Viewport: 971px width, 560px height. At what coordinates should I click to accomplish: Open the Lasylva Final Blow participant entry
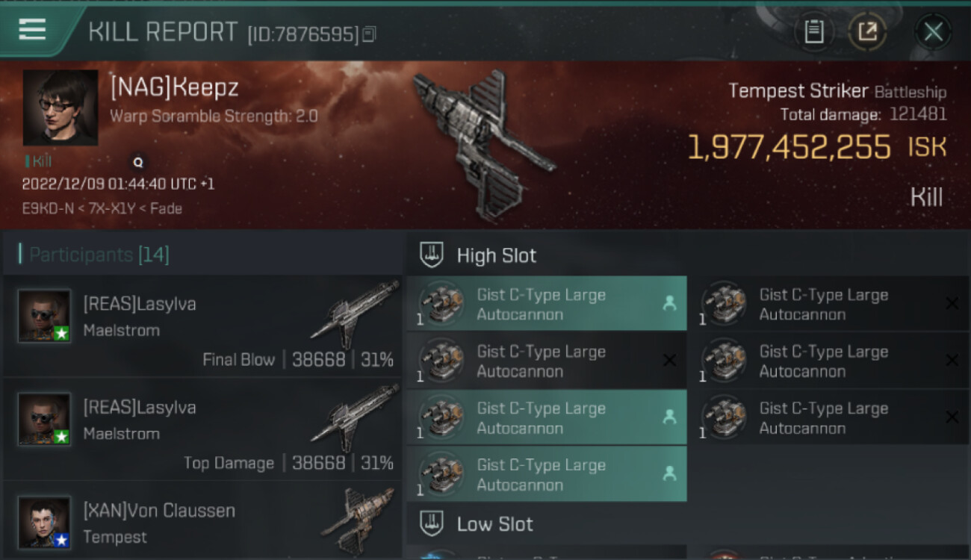[203, 326]
